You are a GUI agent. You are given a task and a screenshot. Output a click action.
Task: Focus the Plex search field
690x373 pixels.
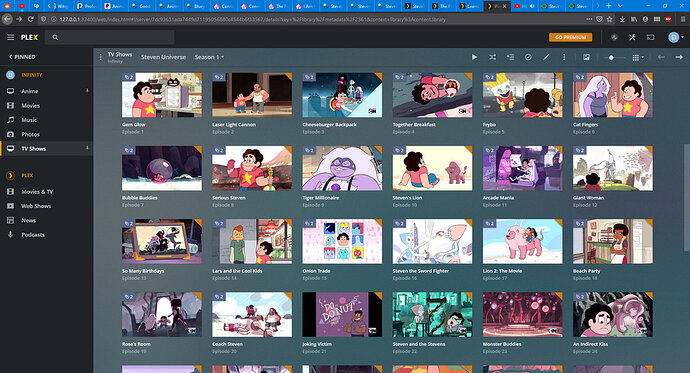[111, 37]
